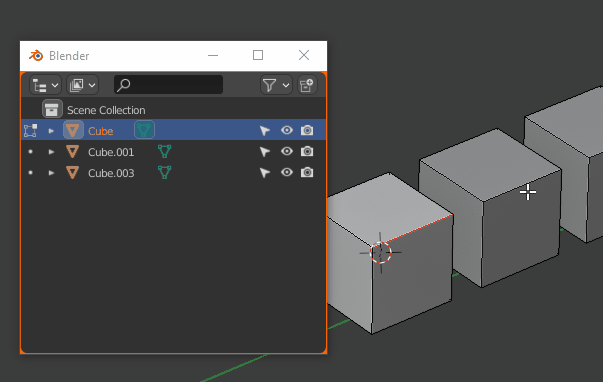Click the orange object icon for Cube.003
Viewport: 603px width, 382px height.
[x=73, y=173]
